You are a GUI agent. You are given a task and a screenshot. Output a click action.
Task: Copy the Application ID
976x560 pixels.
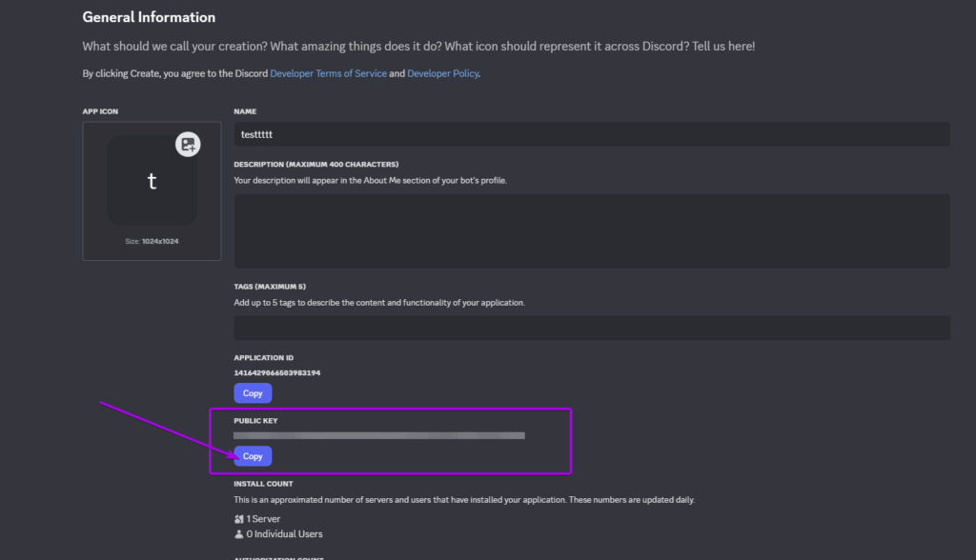tap(253, 392)
